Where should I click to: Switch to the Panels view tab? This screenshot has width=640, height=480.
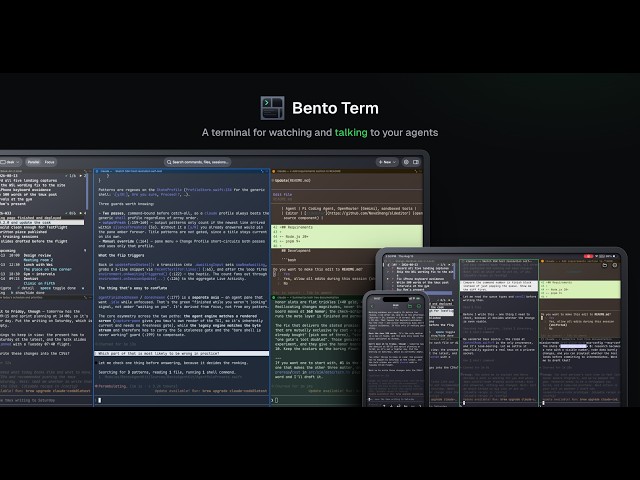tap(33, 162)
